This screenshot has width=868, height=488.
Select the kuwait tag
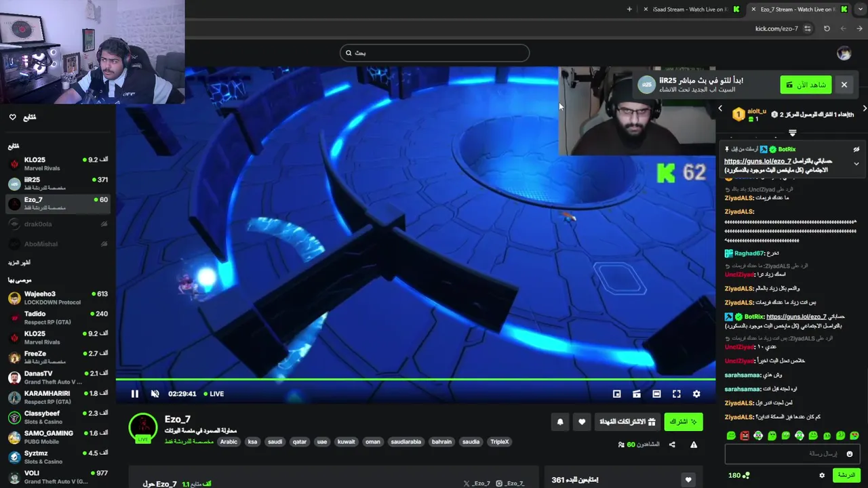tap(346, 442)
